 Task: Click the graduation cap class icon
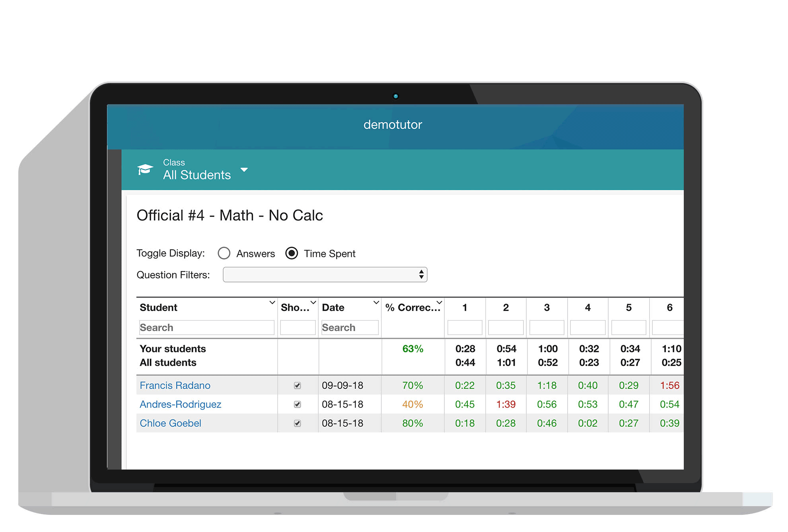pos(145,169)
